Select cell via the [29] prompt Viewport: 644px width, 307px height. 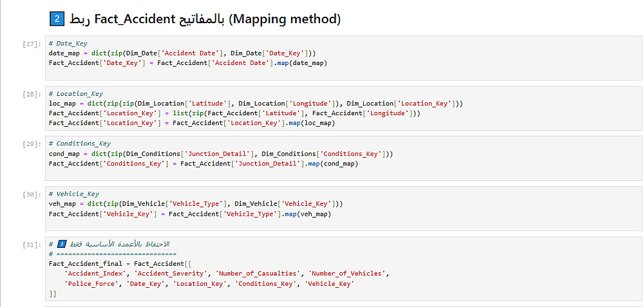tap(30, 144)
